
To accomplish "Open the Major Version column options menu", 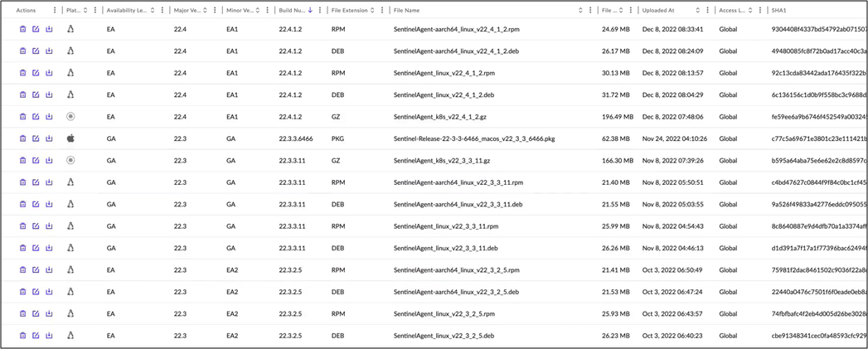I will (214, 11).
